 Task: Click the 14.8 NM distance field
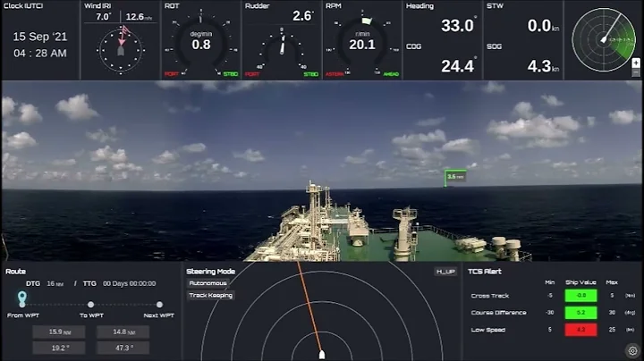click(x=123, y=332)
